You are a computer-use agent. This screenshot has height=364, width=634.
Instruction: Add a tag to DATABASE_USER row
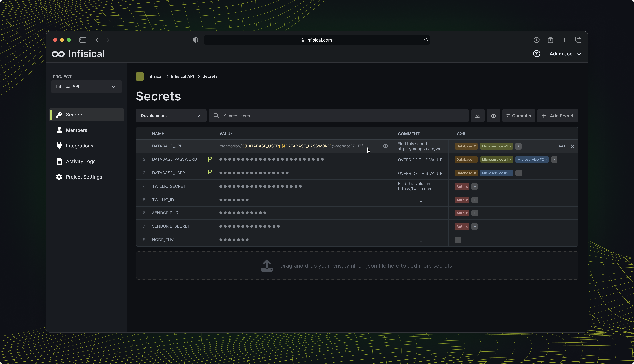click(518, 173)
